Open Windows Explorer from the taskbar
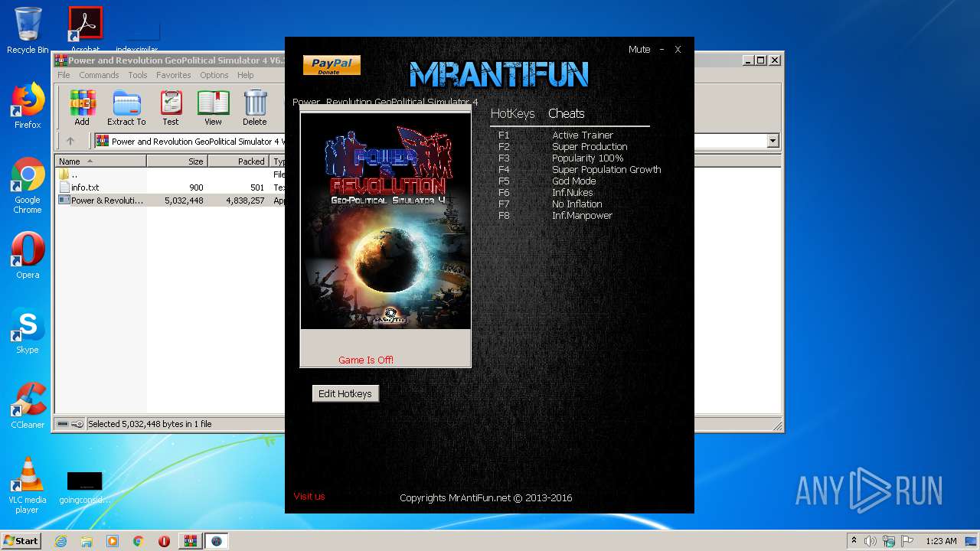This screenshot has width=980, height=551. click(87, 541)
